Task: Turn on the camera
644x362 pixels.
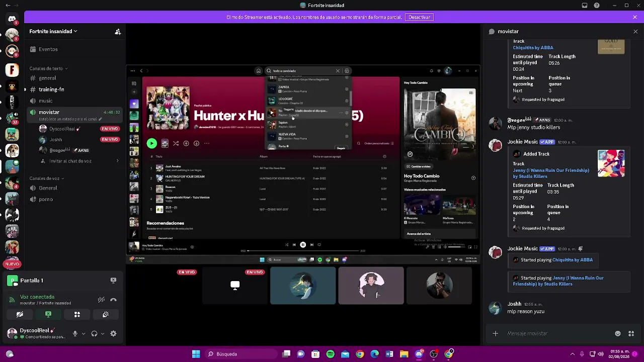Action: tap(20, 314)
